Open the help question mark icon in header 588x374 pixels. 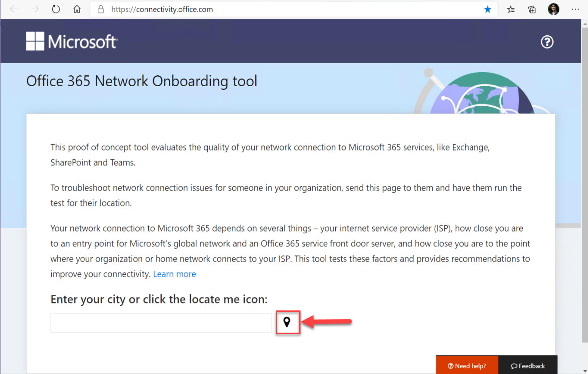click(x=547, y=42)
